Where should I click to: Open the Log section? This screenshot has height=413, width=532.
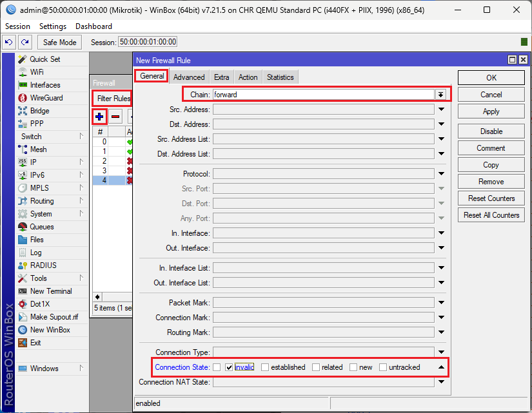(x=35, y=253)
